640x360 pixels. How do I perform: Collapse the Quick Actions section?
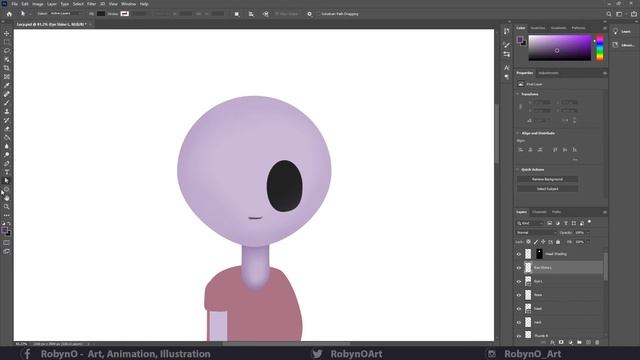pos(518,169)
